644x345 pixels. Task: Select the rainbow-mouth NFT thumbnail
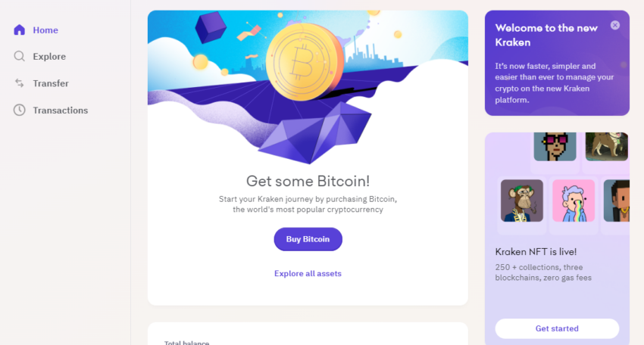click(573, 200)
